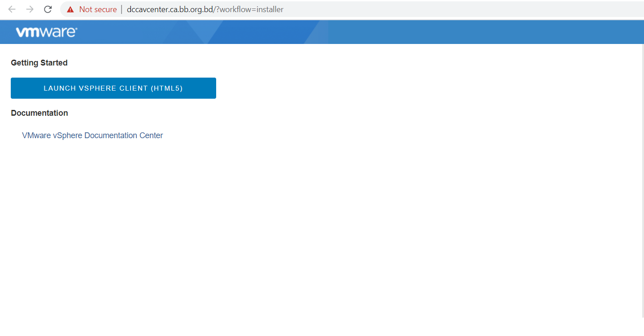644x336 pixels.
Task: Click the word 'VMware' in documentation link
Action: click(x=36, y=135)
